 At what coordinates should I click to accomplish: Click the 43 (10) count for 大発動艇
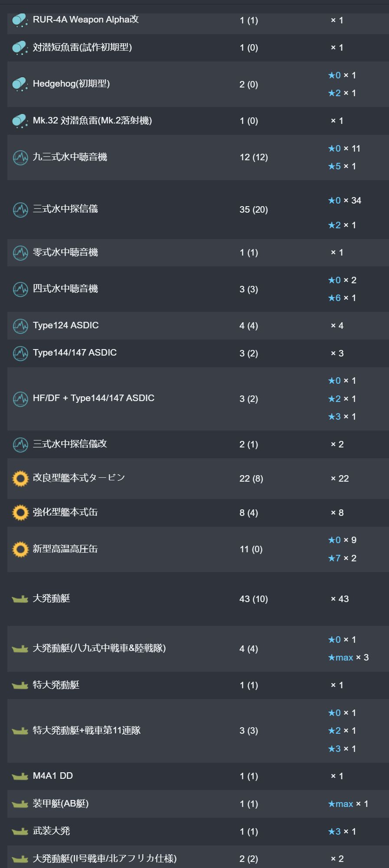[x=254, y=599]
